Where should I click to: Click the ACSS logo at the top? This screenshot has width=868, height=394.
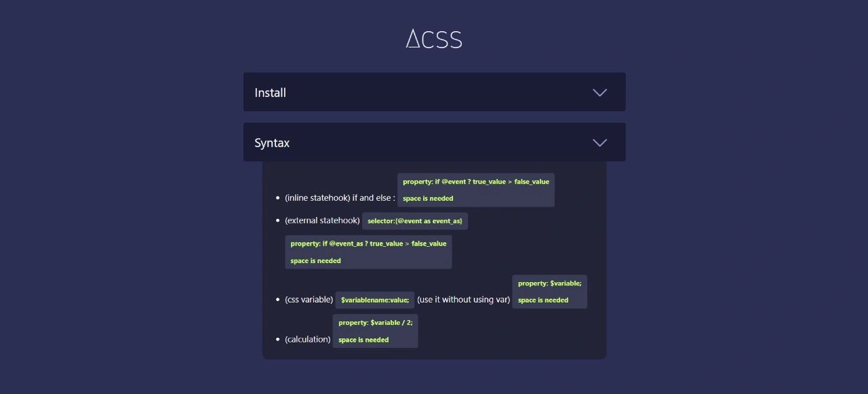tap(434, 39)
